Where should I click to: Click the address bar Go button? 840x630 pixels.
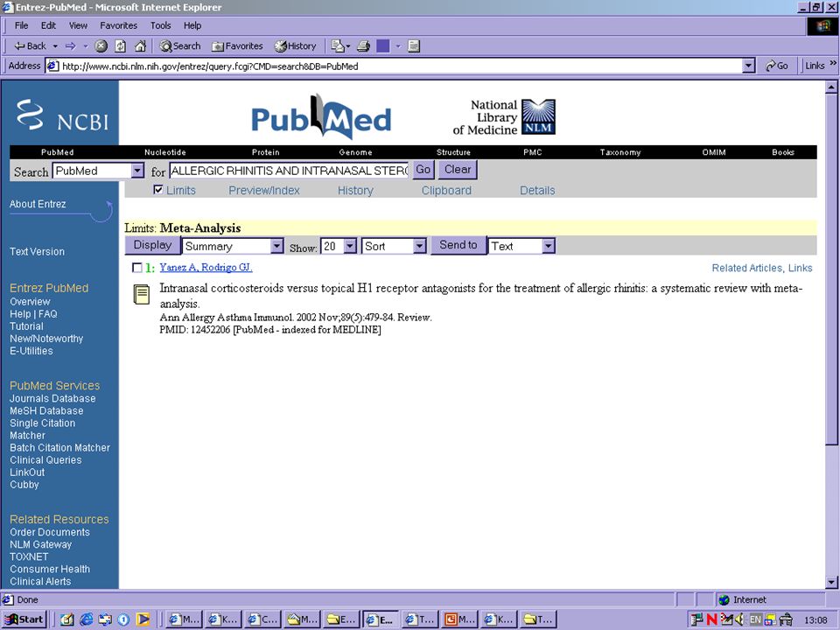tap(776, 66)
